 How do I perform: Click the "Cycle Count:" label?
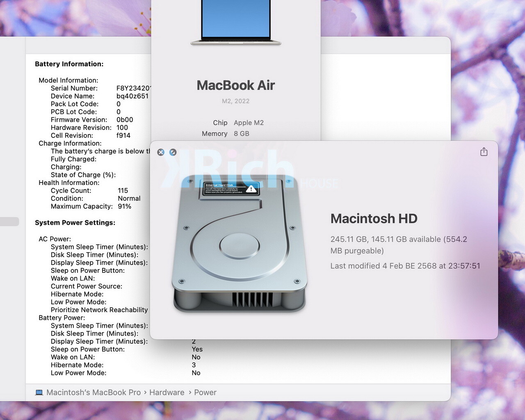coord(71,191)
